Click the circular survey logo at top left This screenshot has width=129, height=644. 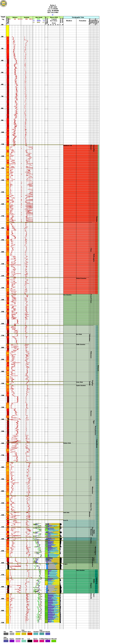point(4,3)
